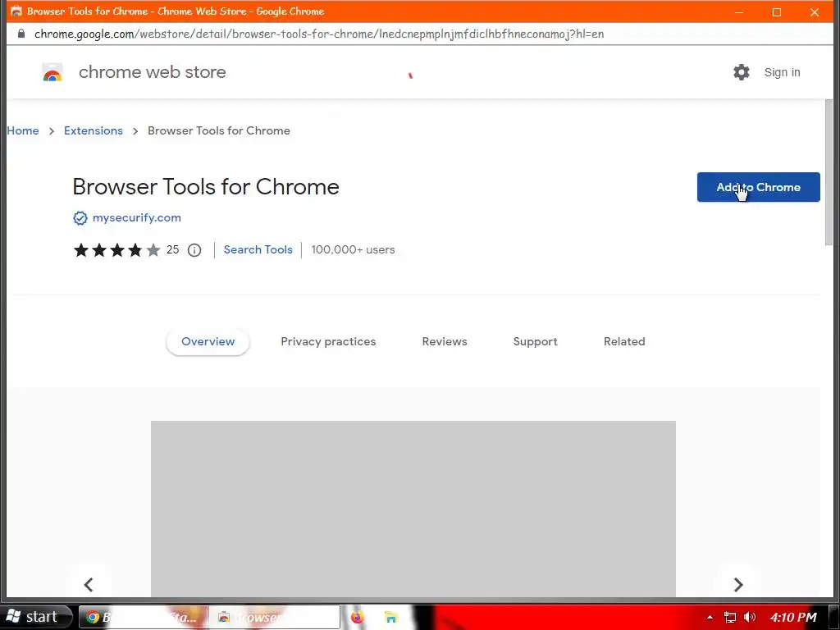The width and height of the screenshot is (840, 630).
Task: Open the Search Tools category link
Action: [x=258, y=249]
